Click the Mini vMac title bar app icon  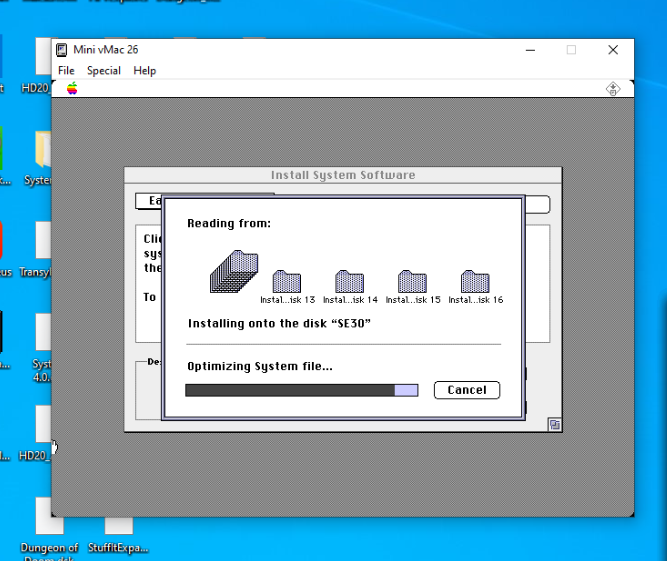coord(62,50)
